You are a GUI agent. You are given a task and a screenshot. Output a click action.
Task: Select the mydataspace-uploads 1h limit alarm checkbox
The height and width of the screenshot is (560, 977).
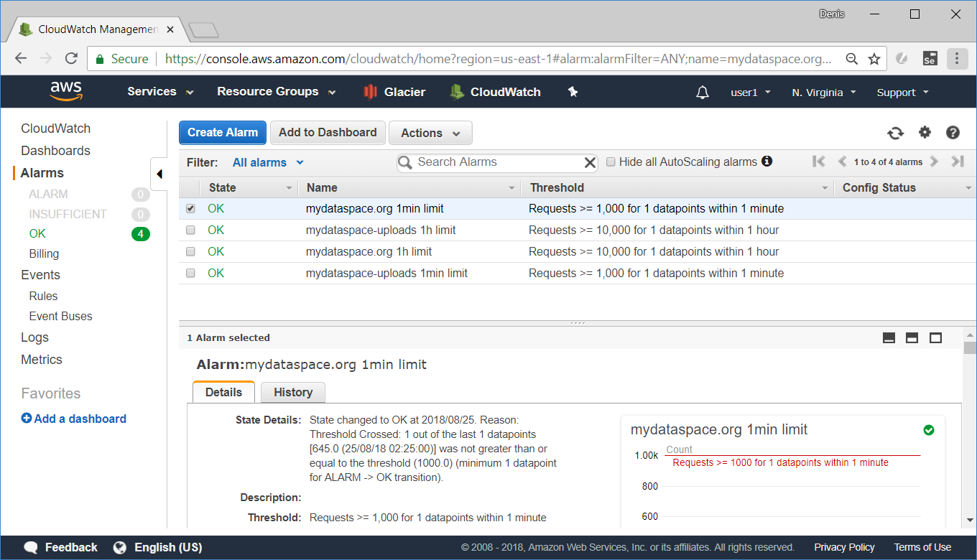(190, 230)
